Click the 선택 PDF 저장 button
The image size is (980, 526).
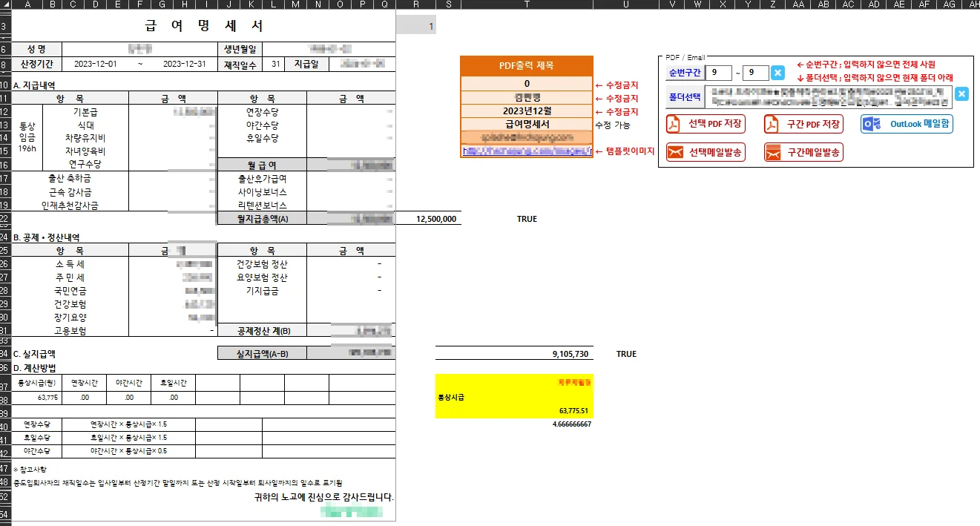tap(705, 124)
